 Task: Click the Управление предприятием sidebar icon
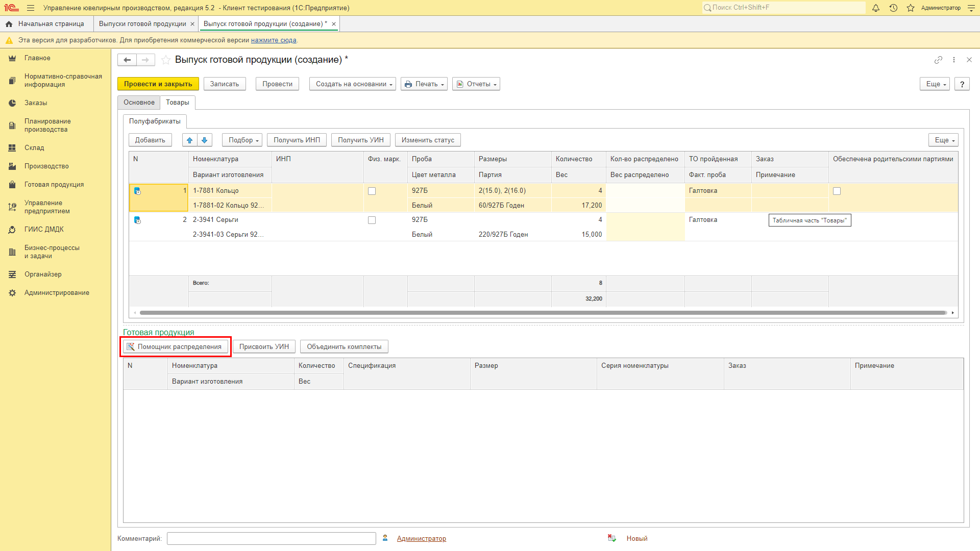click(12, 207)
